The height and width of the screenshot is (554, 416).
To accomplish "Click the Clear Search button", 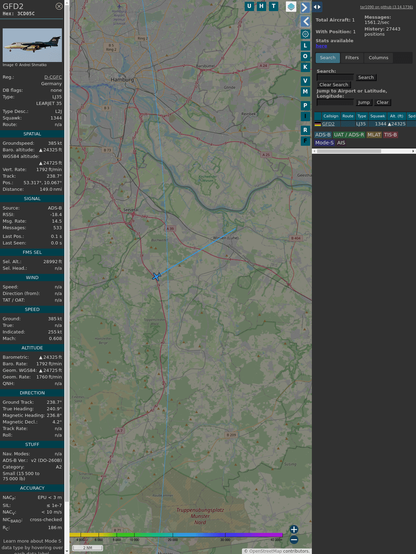I will pyautogui.click(x=334, y=84).
